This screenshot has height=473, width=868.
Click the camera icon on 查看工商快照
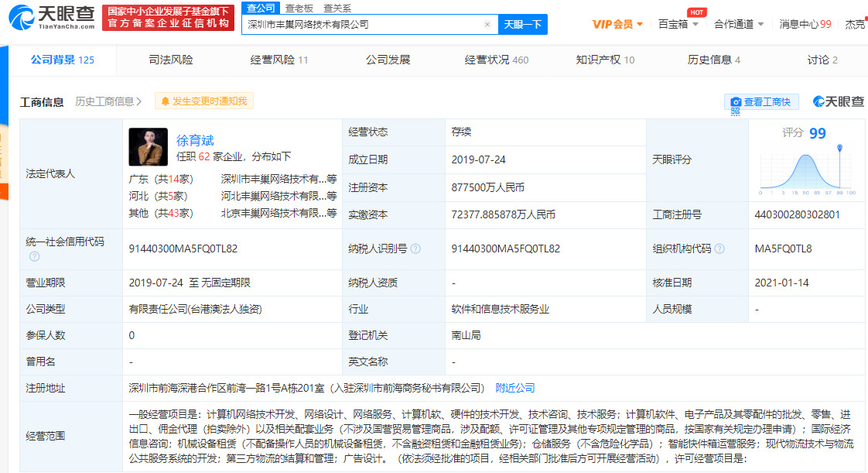click(x=736, y=102)
